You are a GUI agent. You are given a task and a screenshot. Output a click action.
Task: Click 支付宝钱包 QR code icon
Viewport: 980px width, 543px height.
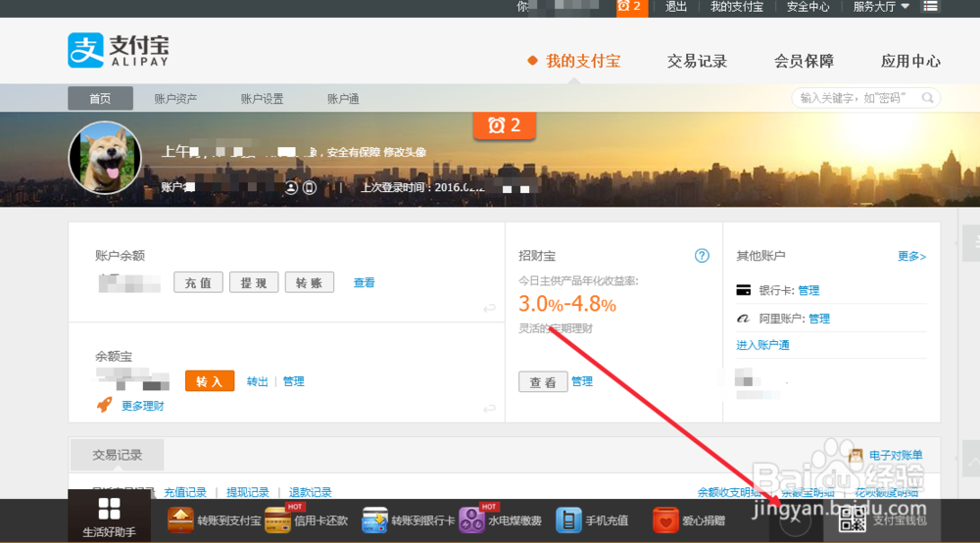[853, 519]
